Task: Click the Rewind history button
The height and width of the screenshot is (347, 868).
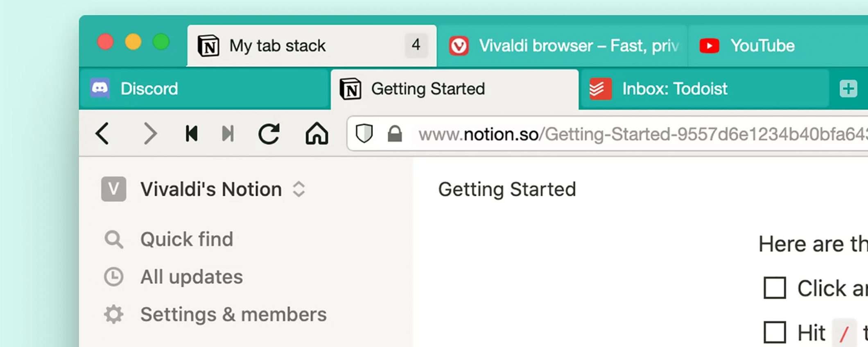Action: 191,134
